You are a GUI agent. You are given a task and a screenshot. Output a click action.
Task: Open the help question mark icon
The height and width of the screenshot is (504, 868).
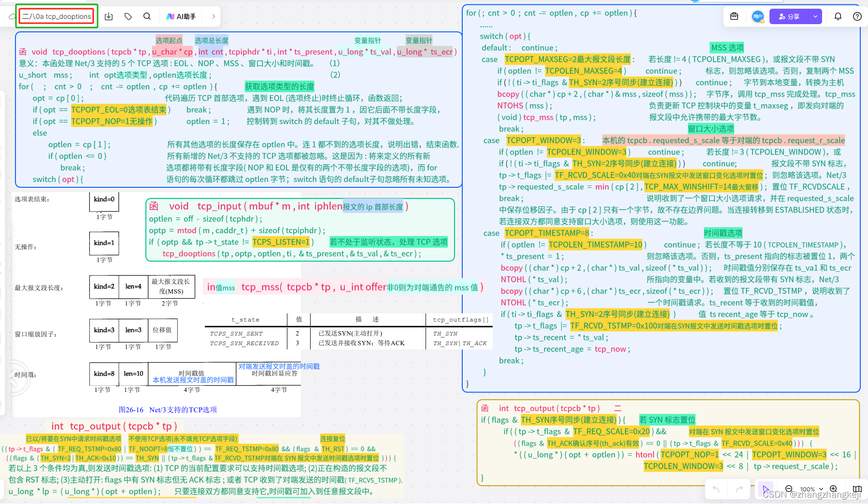pos(857,16)
